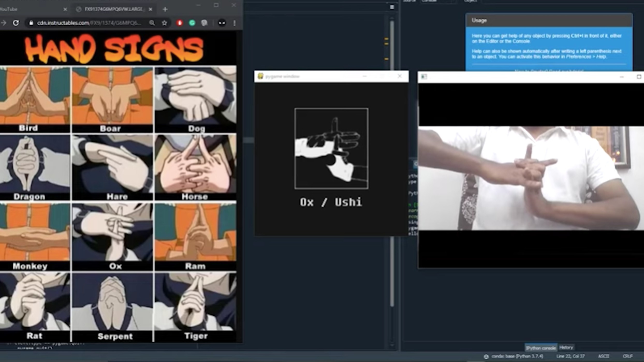Bookmark this page with the star

[x=164, y=23]
